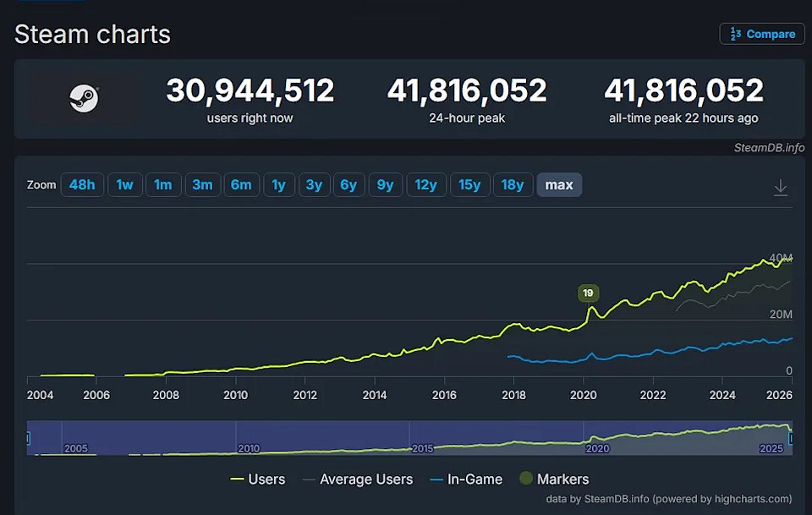Screen dimensions: 812x515
Task: Toggle Markers display in the chart legend
Action: pos(554,479)
